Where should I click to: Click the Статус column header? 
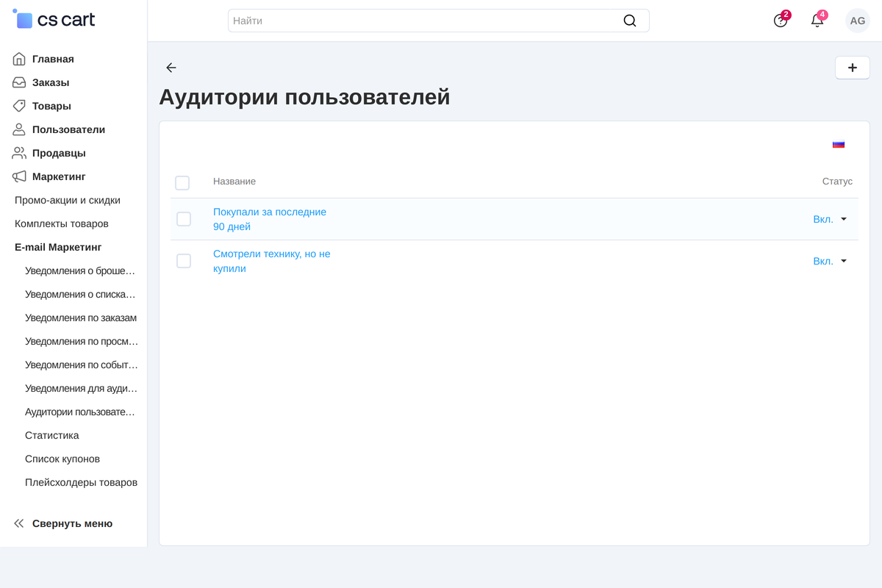(x=837, y=182)
